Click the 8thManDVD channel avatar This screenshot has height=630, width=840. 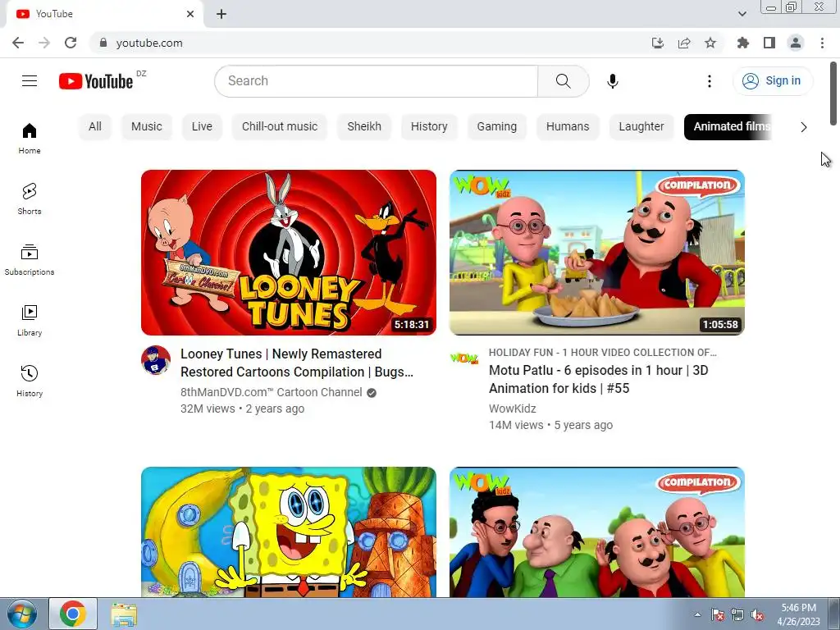tap(156, 360)
